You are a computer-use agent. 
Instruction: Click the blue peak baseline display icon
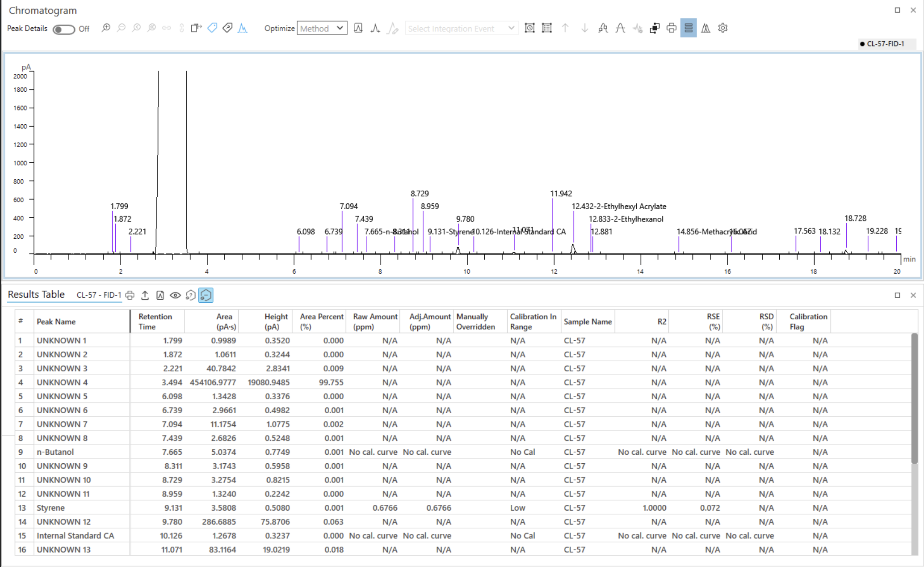click(243, 28)
